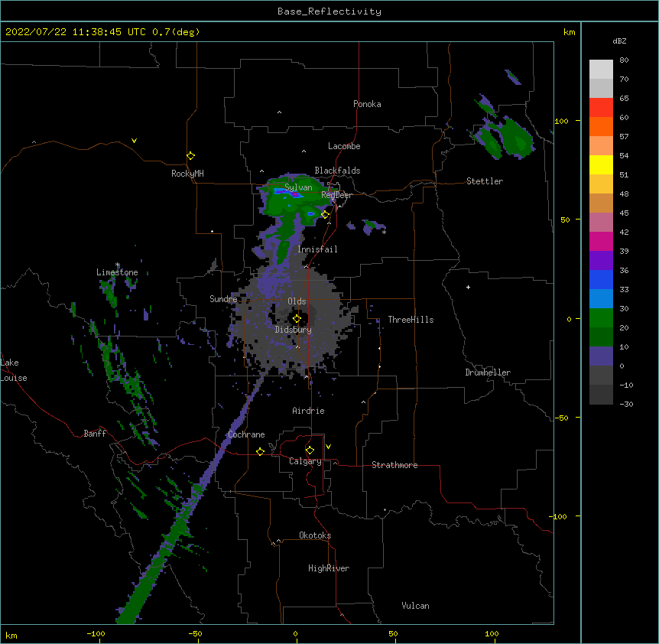659x644 pixels.
Task: Click the yellow V marker east of Calgary
Action: [328, 447]
